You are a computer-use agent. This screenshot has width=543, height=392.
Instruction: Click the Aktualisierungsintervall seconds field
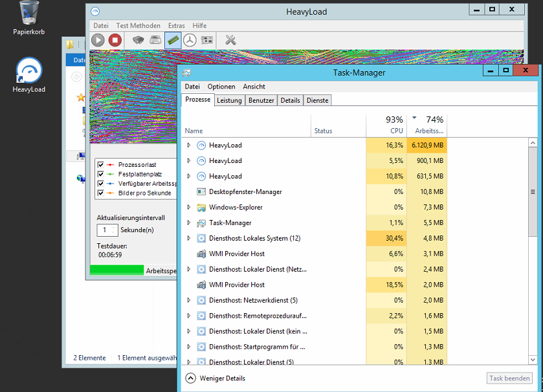click(x=104, y=230)
